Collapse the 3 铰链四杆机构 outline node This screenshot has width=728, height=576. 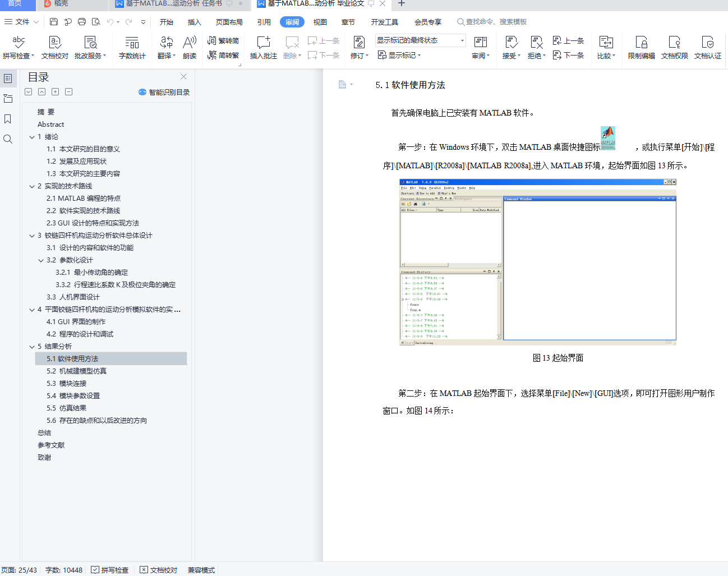pyautogui.click(x=32, y=236)
